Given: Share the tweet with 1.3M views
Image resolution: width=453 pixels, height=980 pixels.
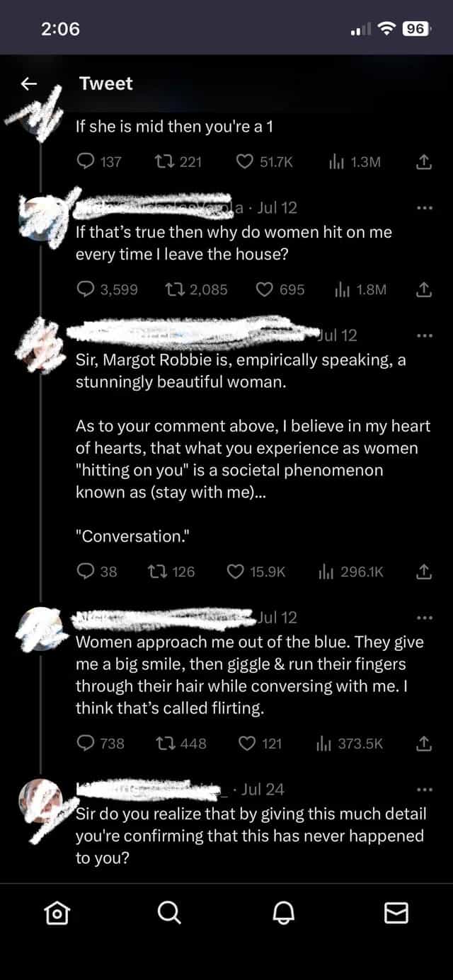Looking at the screenshot, I should [423, 162].
